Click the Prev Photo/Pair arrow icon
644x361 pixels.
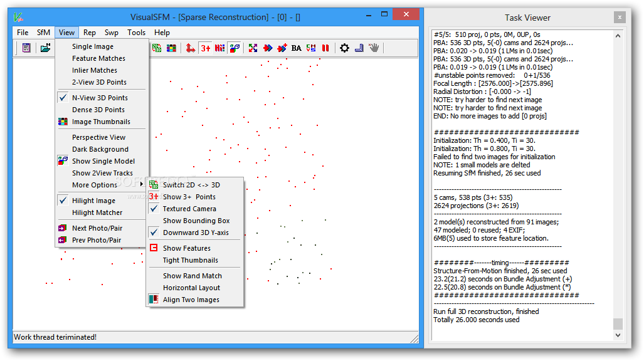pos(63,240)
